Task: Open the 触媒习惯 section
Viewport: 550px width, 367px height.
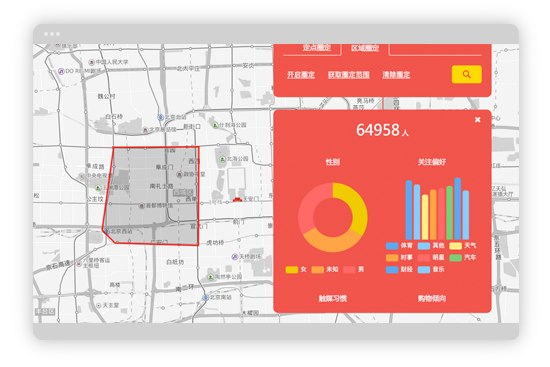Action: [333, 299]
